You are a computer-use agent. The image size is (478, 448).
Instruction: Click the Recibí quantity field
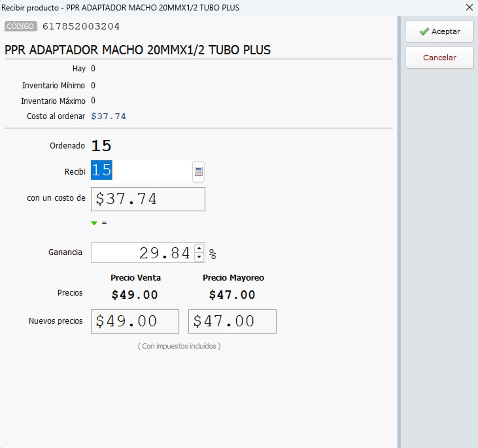pyautogui.click(x=141, y=171)
